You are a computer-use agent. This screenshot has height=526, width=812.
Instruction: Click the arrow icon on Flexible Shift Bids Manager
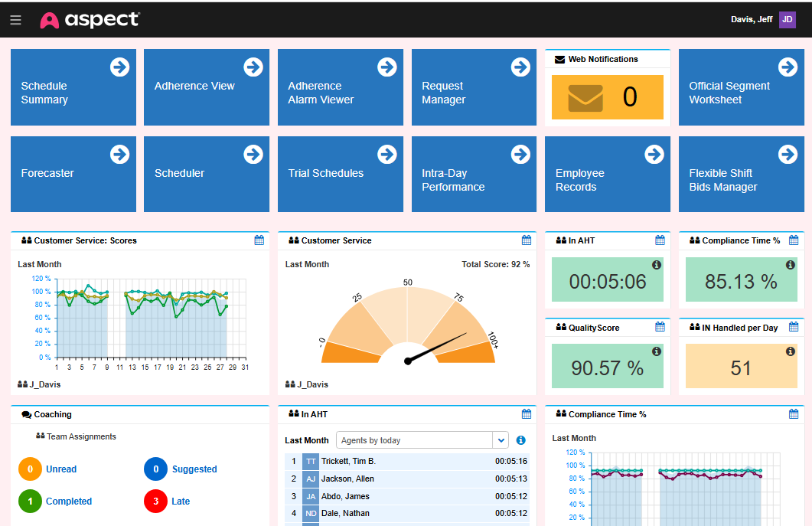788,154
